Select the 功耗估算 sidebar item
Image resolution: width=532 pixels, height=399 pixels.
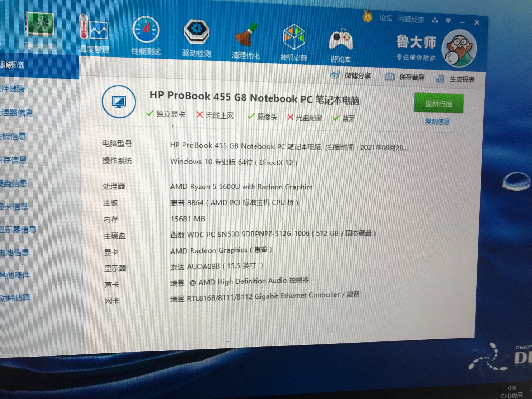click(x=15, y=298)
